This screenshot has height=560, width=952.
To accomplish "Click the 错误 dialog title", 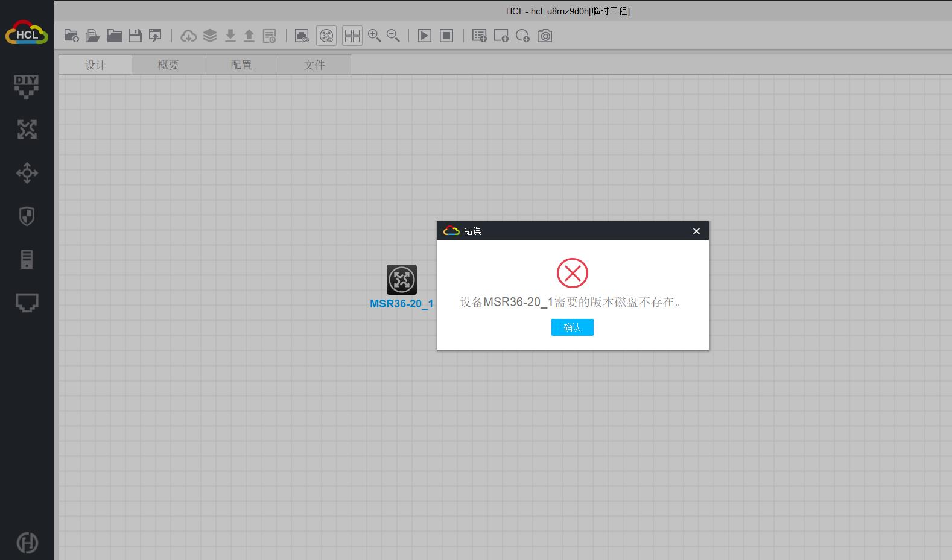I will point(472,231).
